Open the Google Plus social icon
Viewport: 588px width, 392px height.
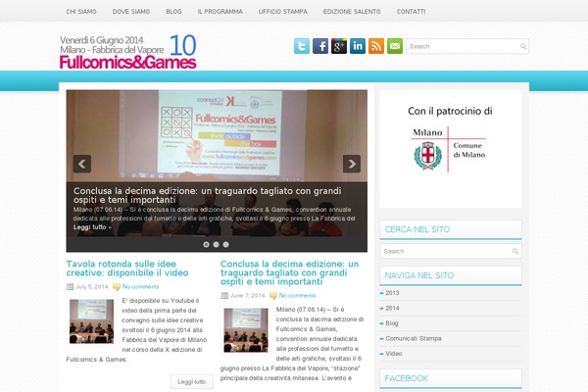(339, 46)
